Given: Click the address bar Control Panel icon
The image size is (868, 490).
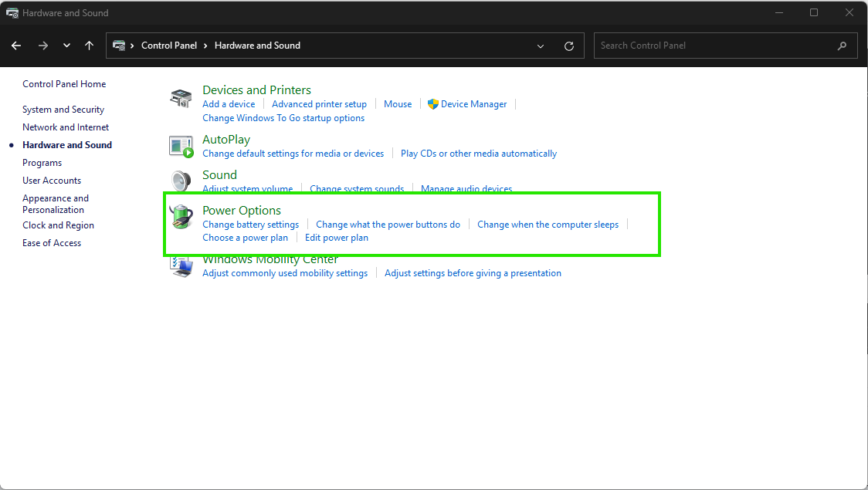Looking at the screenshot, I should (x=118, y=46).
